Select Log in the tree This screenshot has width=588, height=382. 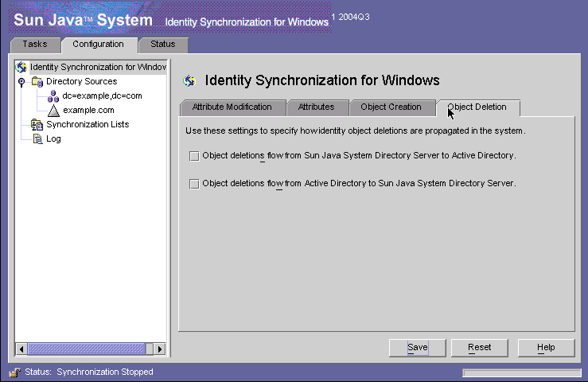coord(53,138)
